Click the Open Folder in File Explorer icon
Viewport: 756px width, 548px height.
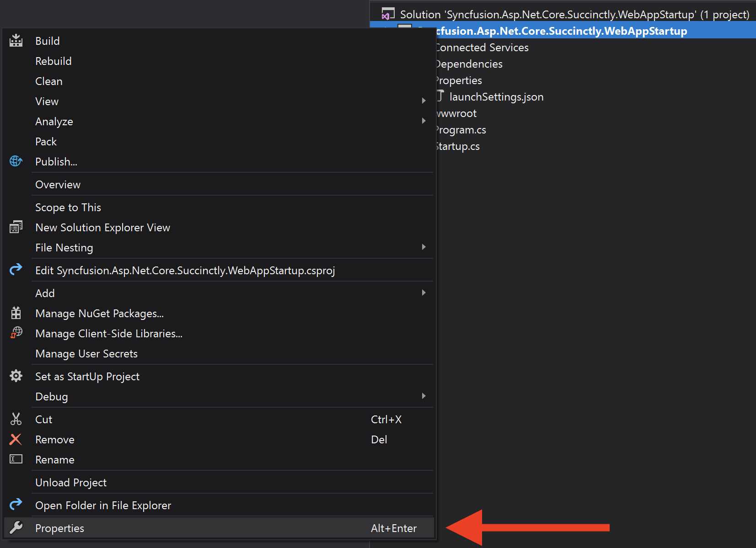(16, 505)
